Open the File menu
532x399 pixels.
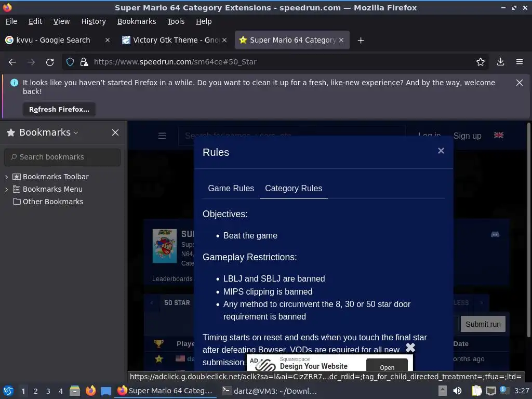(11, 21)
